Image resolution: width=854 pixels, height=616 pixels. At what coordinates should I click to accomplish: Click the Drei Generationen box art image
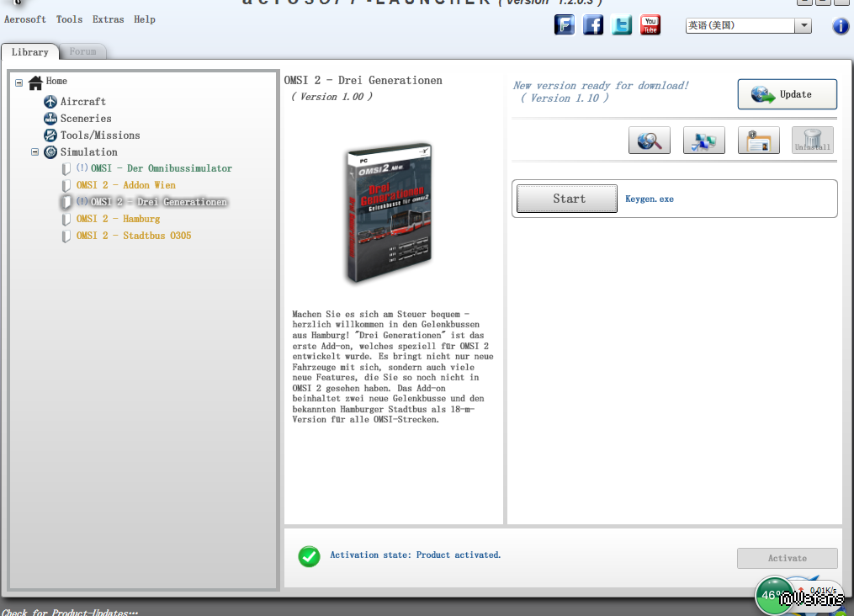click(x=390, y=213)
